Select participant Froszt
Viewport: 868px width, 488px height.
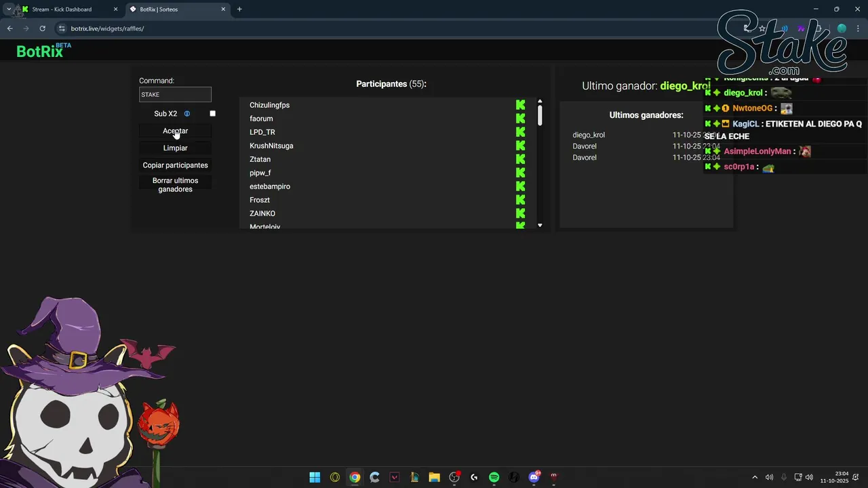[260, 200]
